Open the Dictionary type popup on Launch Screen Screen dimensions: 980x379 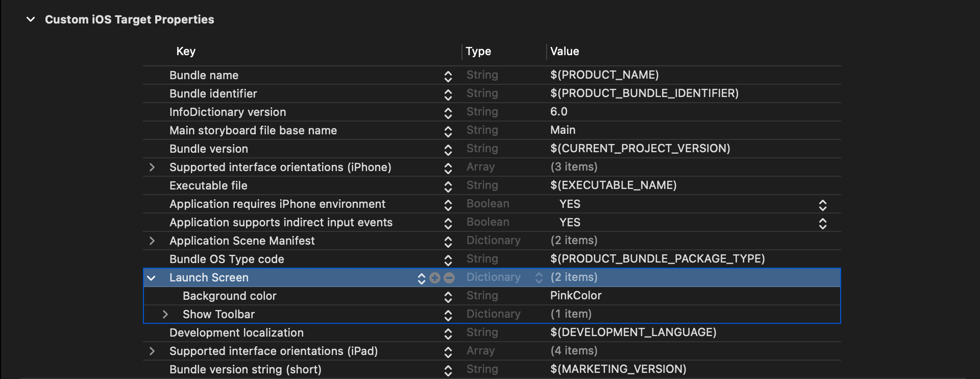tap(539, 278)
